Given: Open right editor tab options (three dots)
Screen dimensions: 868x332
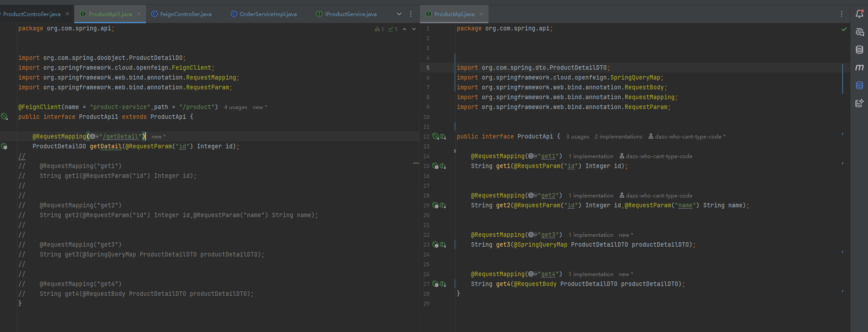Looking at the screenshot, I should click(x=842, y=14).
